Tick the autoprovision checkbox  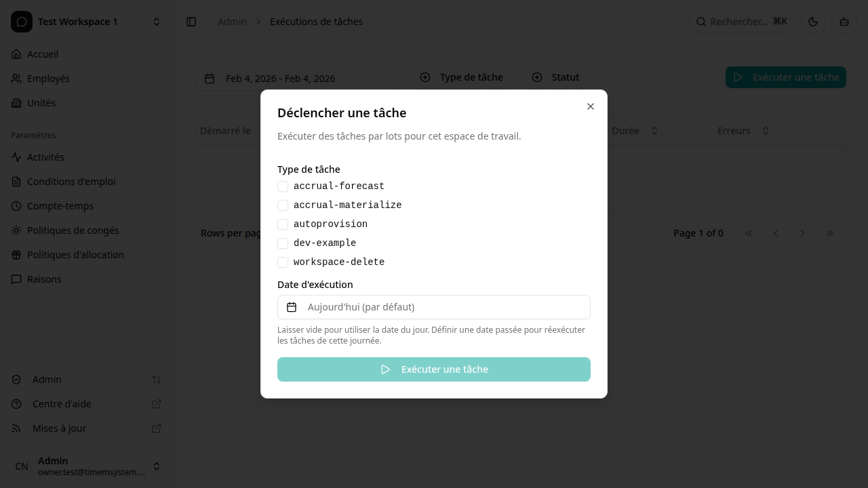tap(283, 224)
